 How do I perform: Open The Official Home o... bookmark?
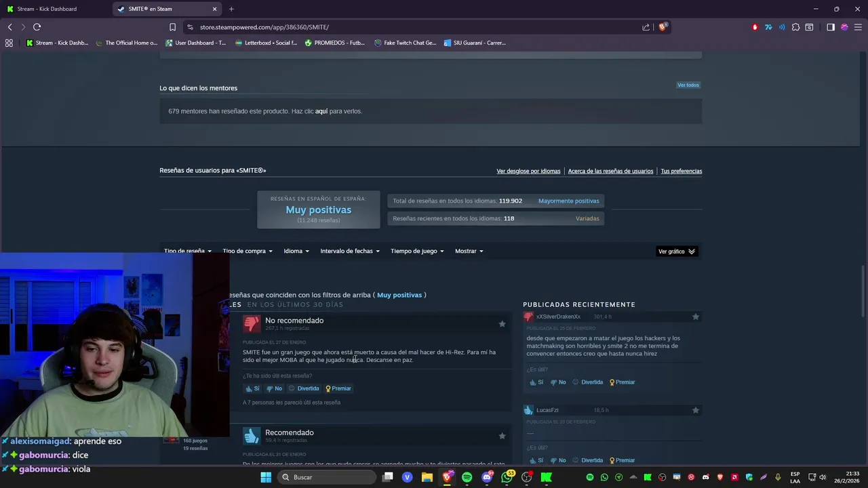(126, 43)
